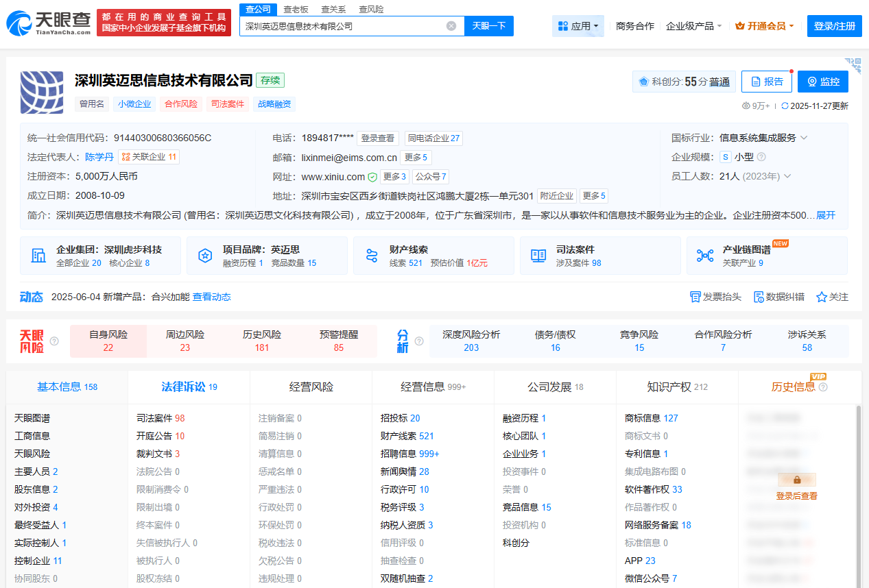Click the enterprise scale help icon

761,157
